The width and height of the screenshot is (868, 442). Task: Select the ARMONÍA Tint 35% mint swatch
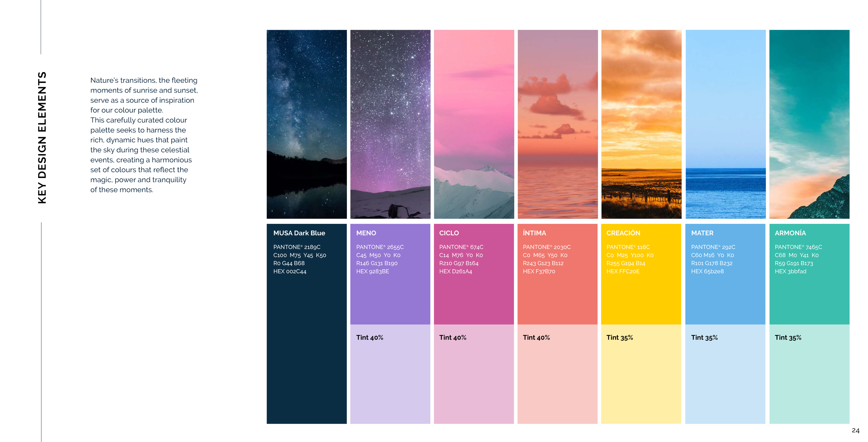coord(809,378)
